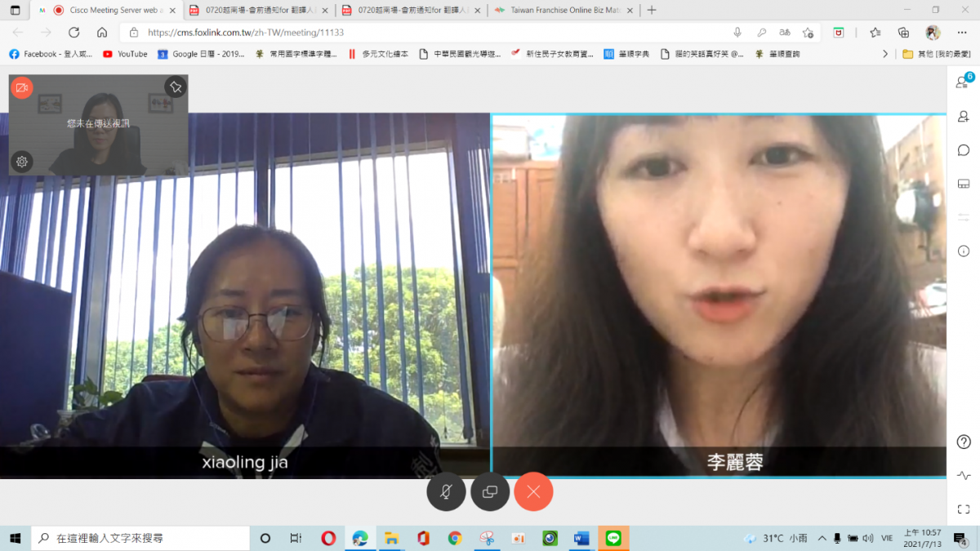Expand the bookmarks overflow chevron
980x551 pixels.
click(885, 54)
